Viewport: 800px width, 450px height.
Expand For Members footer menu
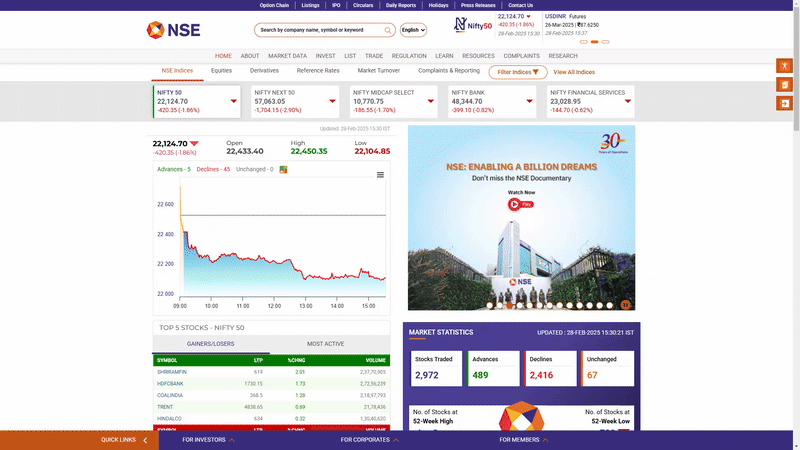point(523,440)
